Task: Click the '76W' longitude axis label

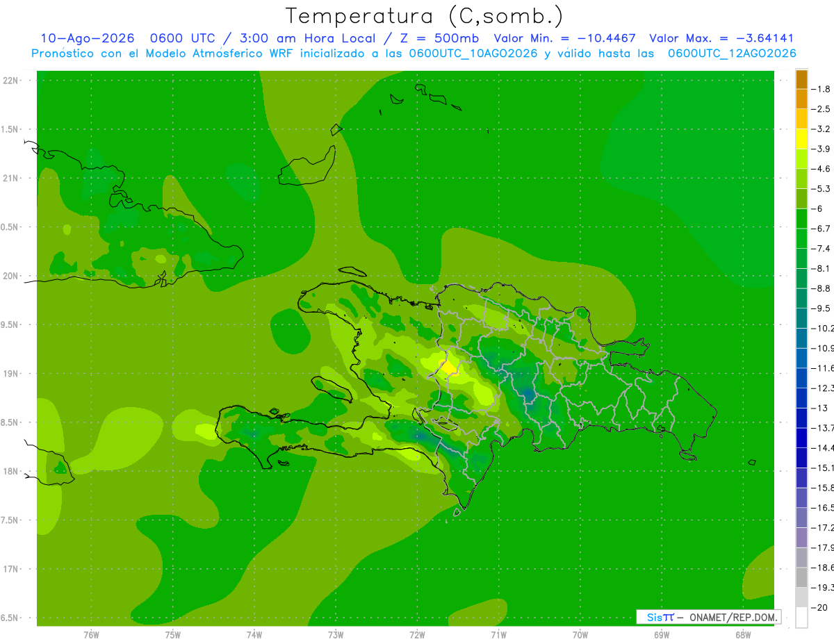Action: 91,635
